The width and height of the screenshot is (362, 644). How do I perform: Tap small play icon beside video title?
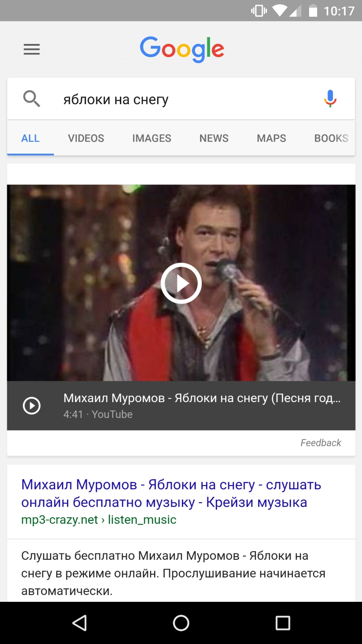pos(32,405)
